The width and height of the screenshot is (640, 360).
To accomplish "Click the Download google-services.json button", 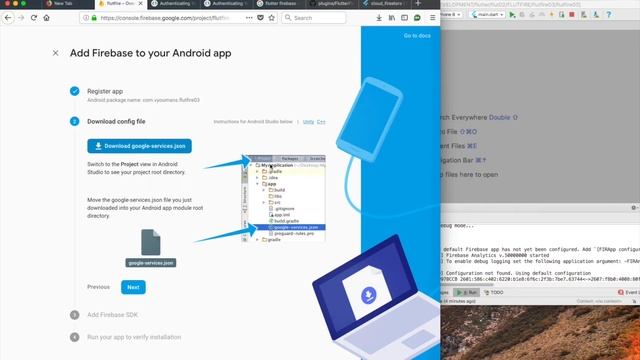I will 139,146.
